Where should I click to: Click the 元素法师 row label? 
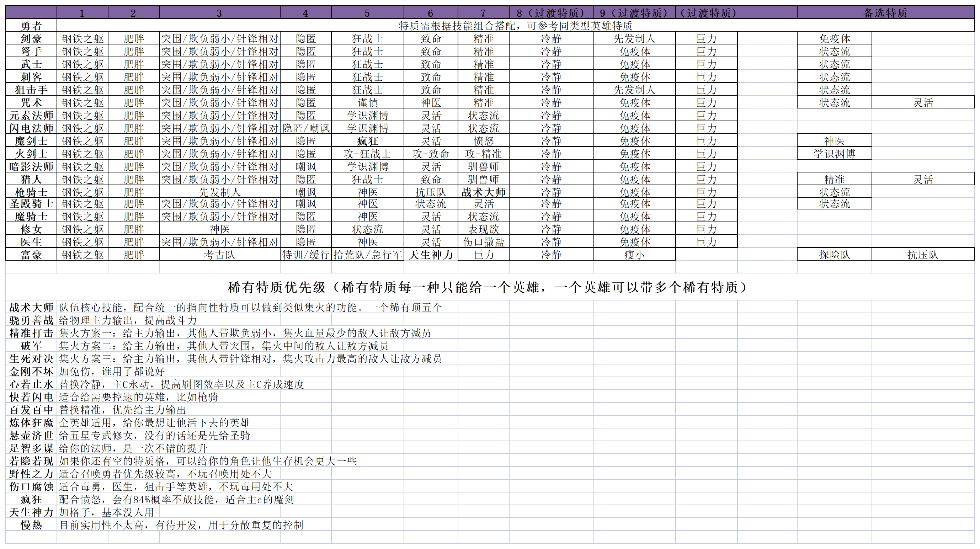(31, 115)
